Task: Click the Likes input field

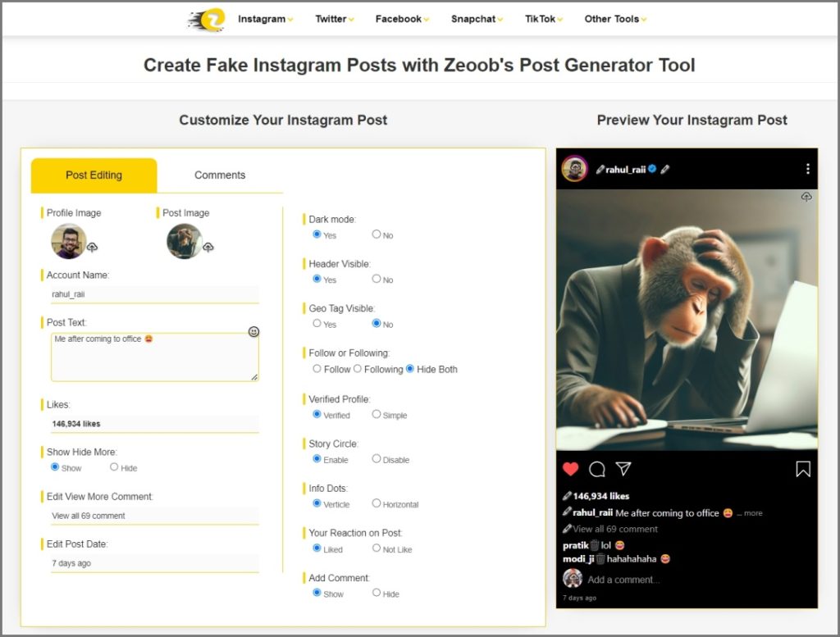Action: pyautogui.click(x=155, y=424)
